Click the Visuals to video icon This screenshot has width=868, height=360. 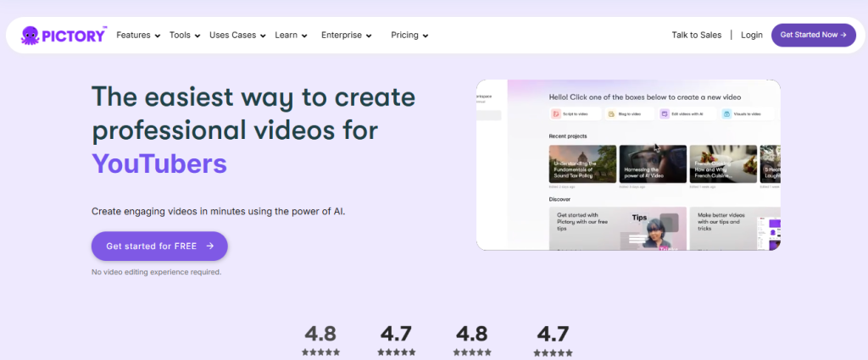(726, 114)
